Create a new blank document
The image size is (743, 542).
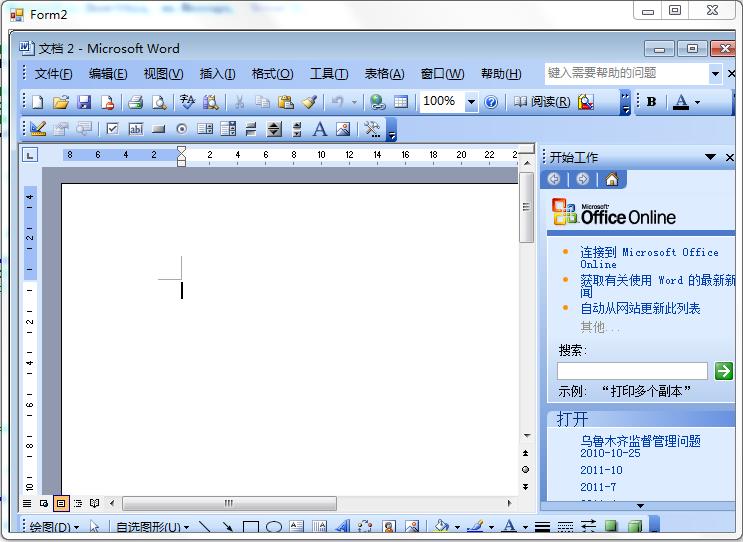coord(37,102)
